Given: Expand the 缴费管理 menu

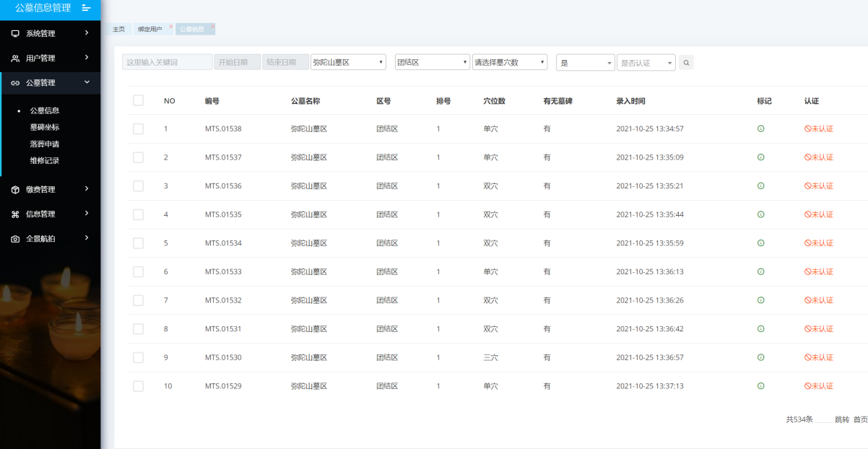Looking at the screenshot, I should 87,188.
